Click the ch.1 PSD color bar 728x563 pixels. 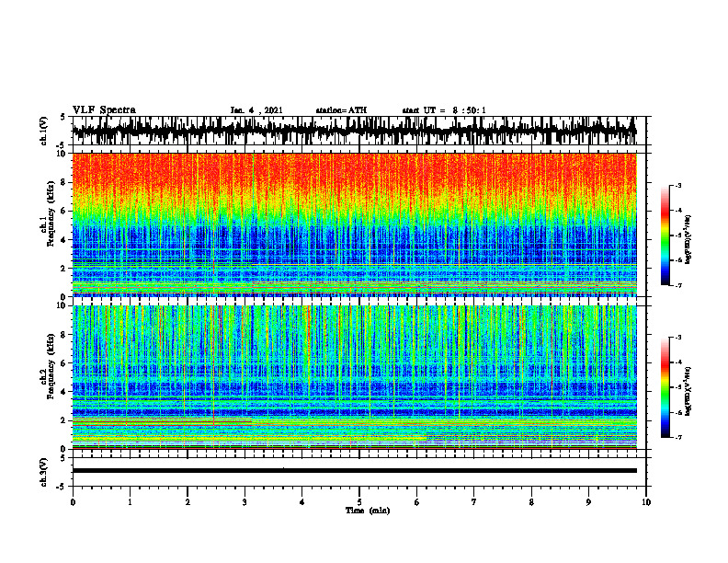pos(665,236)
